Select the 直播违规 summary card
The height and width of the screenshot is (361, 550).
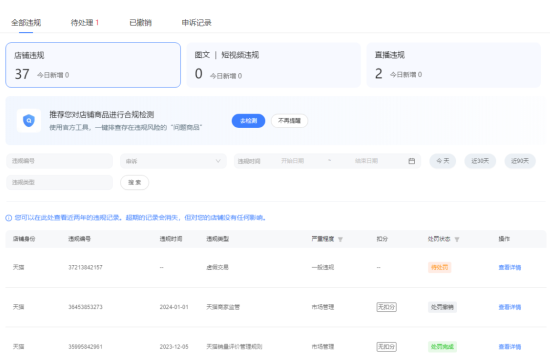(454, 65)
